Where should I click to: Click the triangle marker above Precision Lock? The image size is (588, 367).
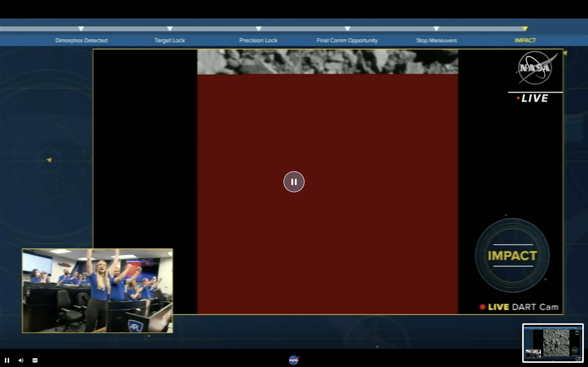click(258, 29)
